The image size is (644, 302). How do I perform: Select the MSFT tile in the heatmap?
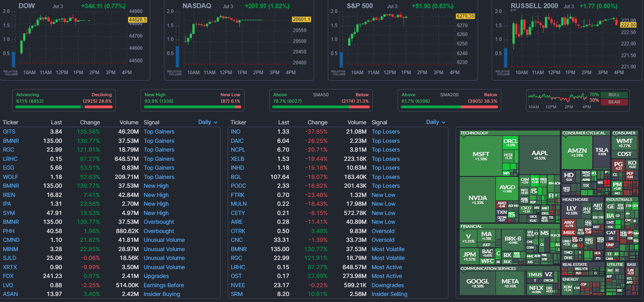pyautogui.click(x=481, y=156)
